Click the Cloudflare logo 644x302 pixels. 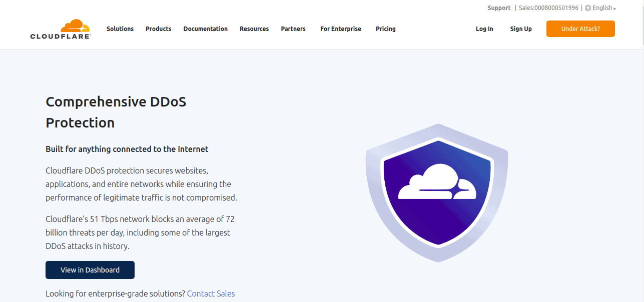click(x=60, y=29)
